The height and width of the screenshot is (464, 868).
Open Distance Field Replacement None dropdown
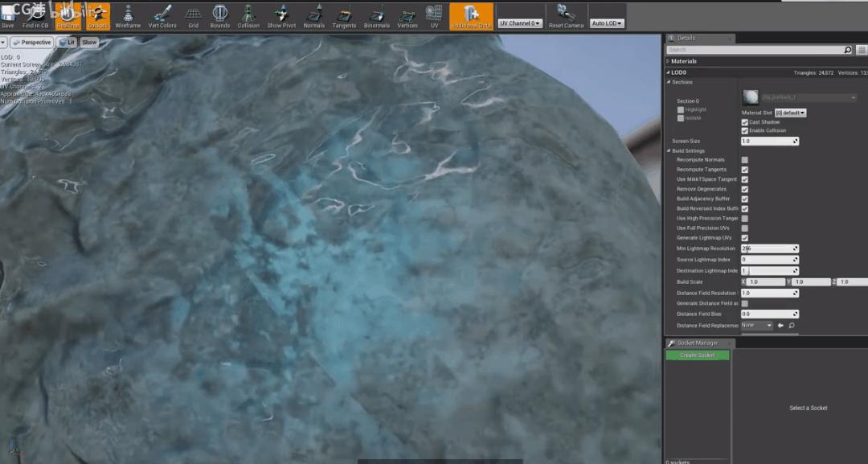(x=757, y=326)
